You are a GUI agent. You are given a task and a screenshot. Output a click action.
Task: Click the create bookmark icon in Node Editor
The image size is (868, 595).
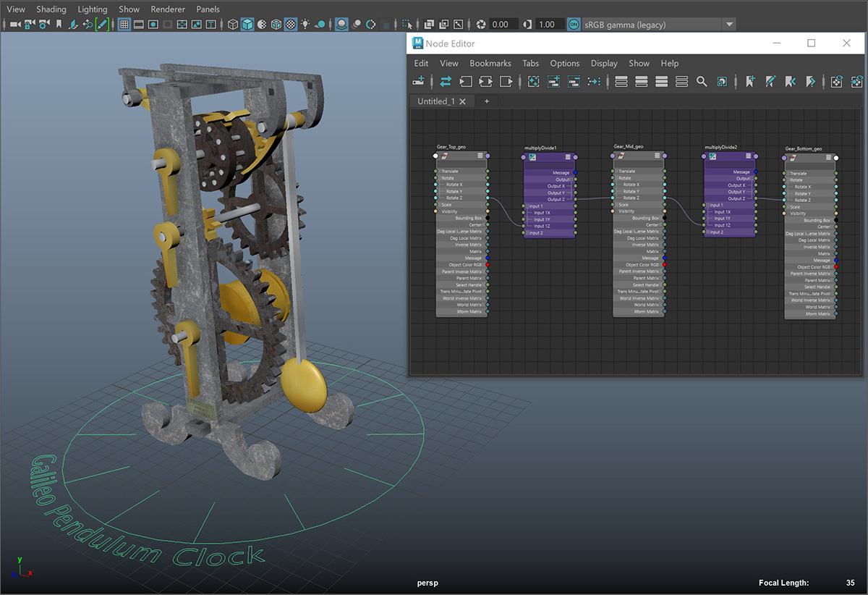(x=750, y=82)
